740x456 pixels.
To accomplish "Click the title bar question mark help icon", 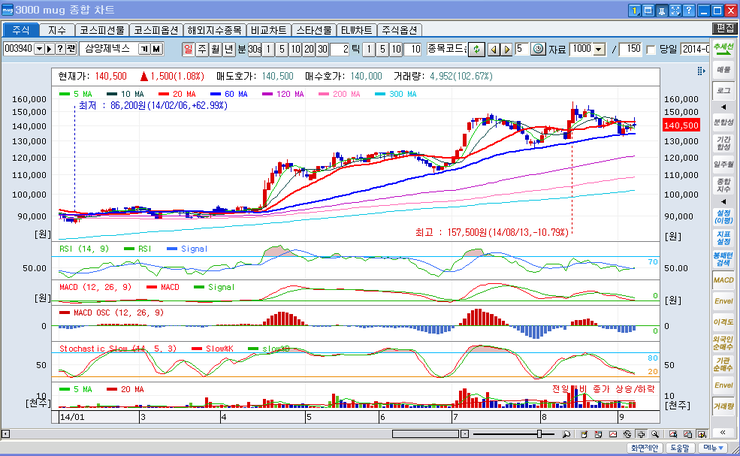I will (689, 10).
